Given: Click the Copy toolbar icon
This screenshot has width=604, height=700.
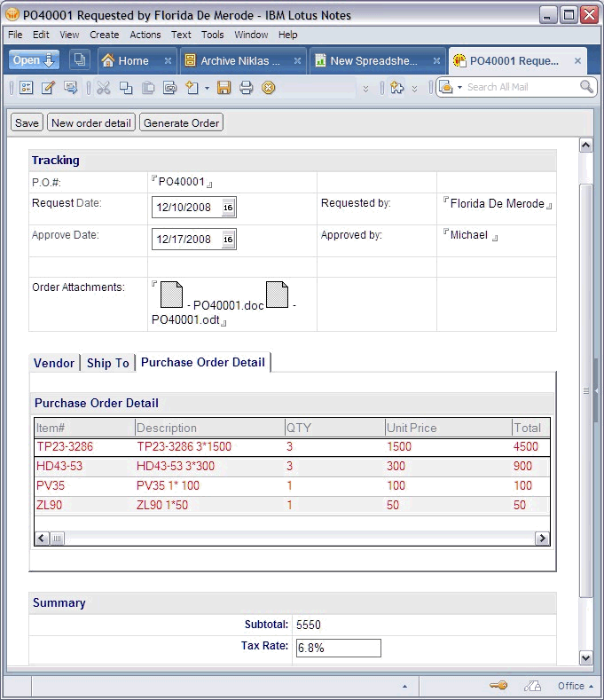Looking at the screenshot, I should (126, 88).
